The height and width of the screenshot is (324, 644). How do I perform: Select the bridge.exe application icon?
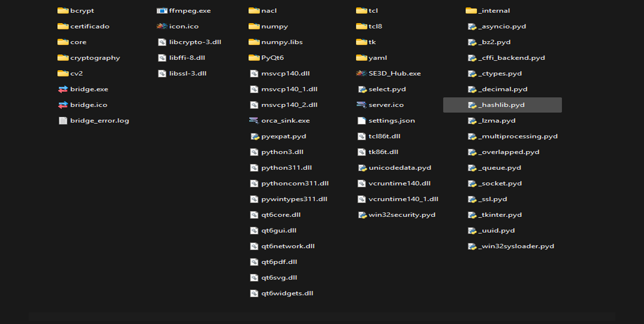[x=63, y=89]
